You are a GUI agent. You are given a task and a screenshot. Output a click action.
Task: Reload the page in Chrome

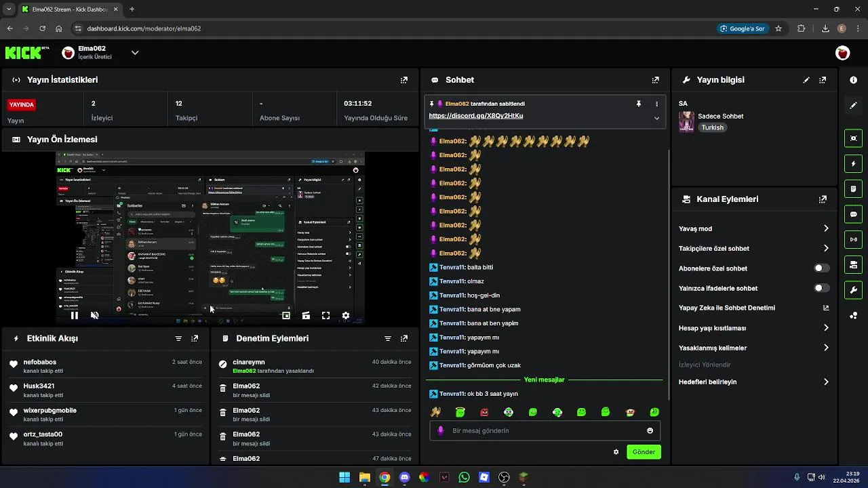pos(42,28)
